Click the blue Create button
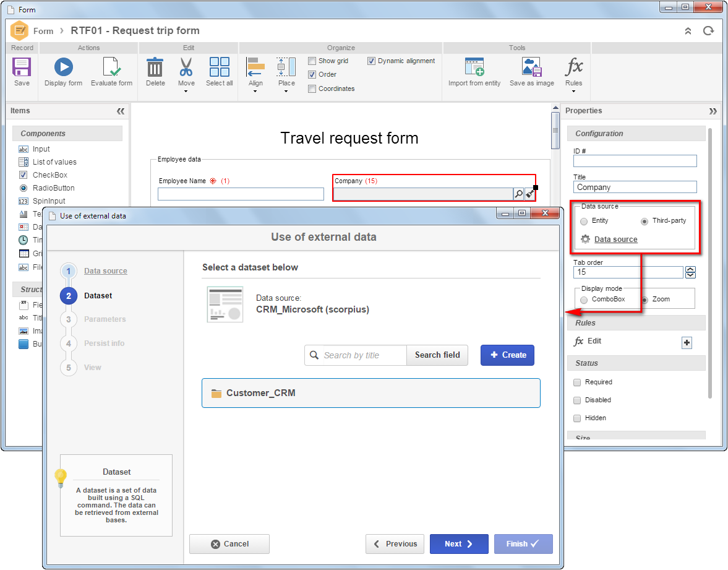728x570 pixels. (507, 355)
